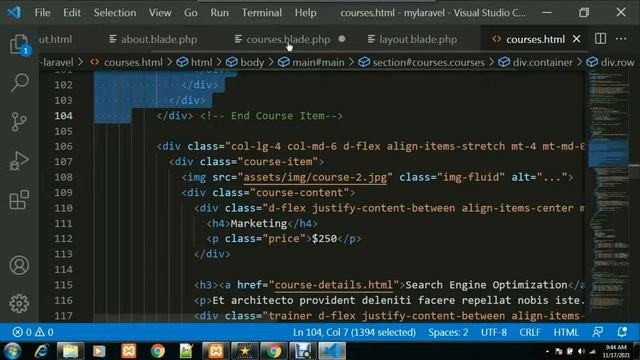640x360 pixels.
Task: Click the Marketing heading text
Action: [x=259, y=223]
